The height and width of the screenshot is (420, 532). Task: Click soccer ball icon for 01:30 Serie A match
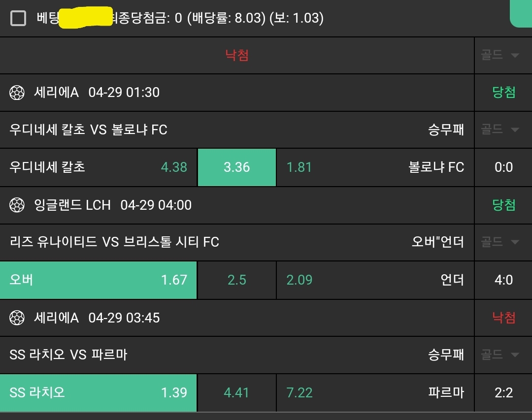17,93
